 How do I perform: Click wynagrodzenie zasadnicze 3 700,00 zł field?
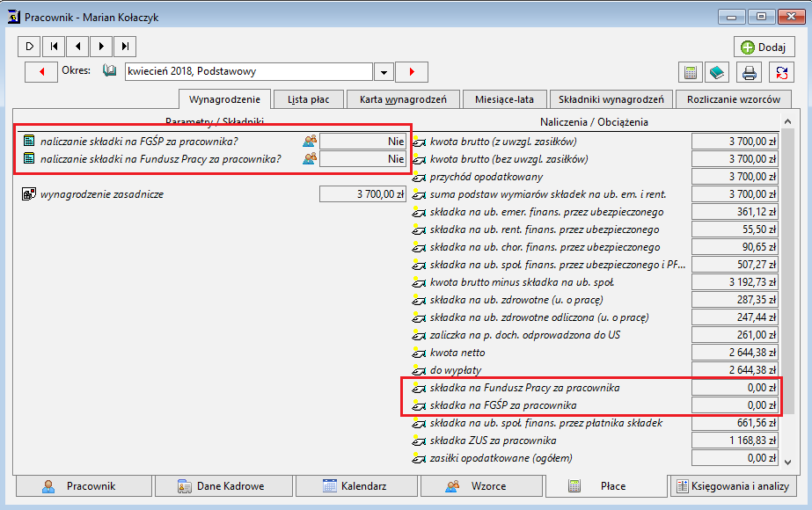pyautogui.click(x=362, y=194)
